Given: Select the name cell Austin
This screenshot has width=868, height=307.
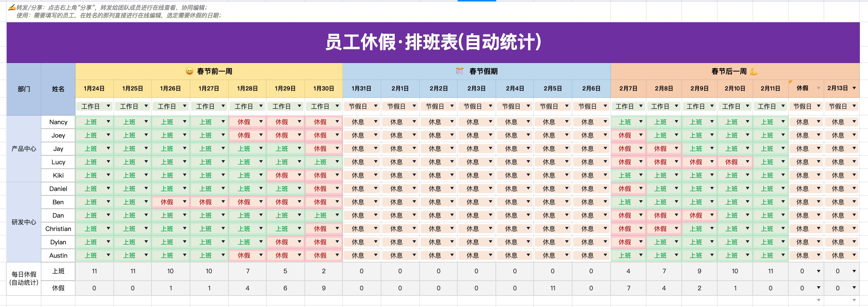Looking at the screenshot, I should click(58, 255).
